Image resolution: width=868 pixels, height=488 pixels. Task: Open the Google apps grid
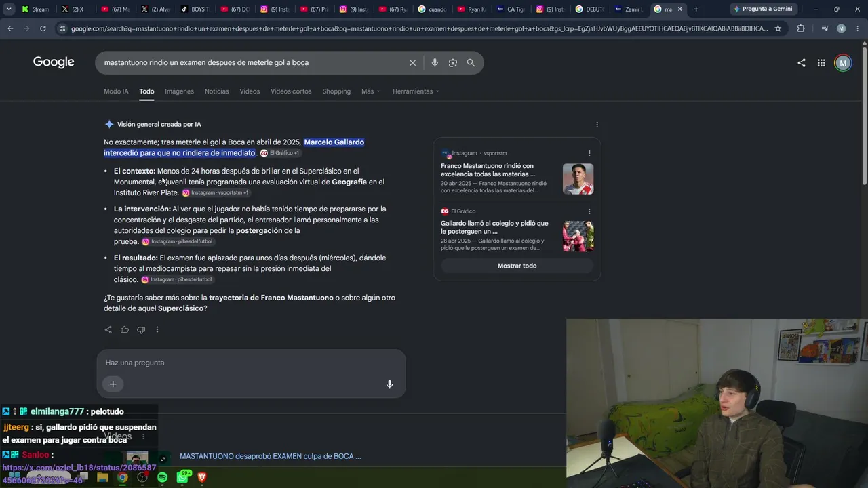tap(821, 63)
